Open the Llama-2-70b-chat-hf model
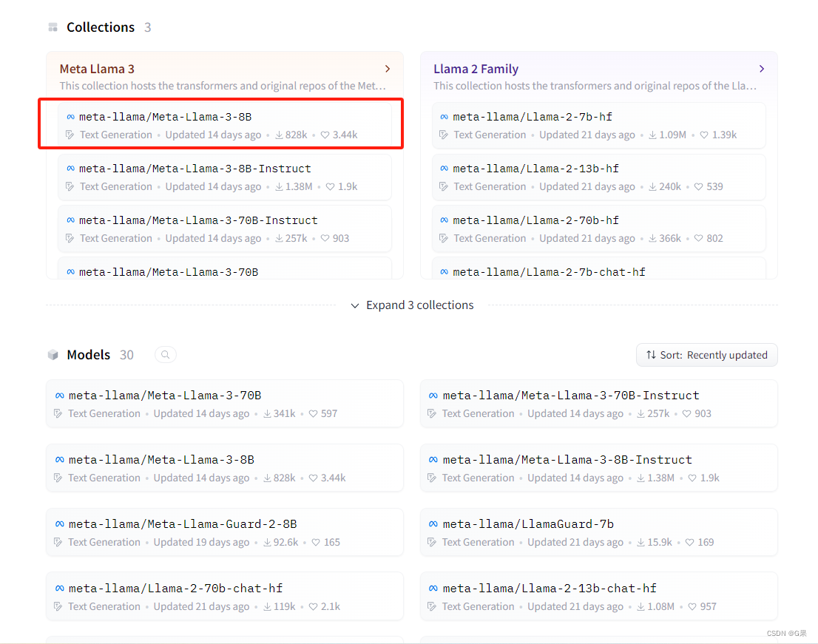Viewport: 818px width, 644px height. (225, 597)
